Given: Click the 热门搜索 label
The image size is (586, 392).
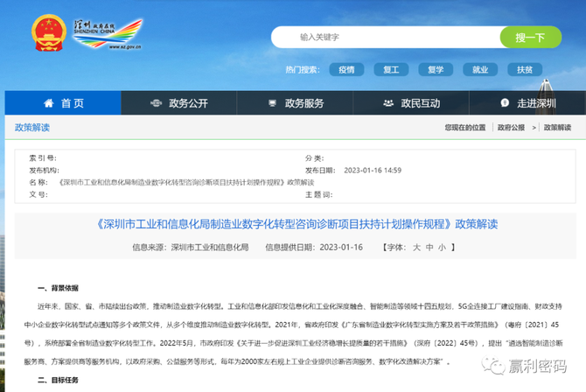Looking at the screenshot, I should 303,70.
